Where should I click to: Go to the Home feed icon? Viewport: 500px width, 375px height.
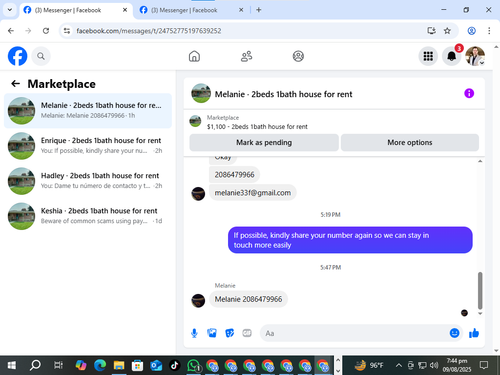pyautogui.click(x=194, y=56)
